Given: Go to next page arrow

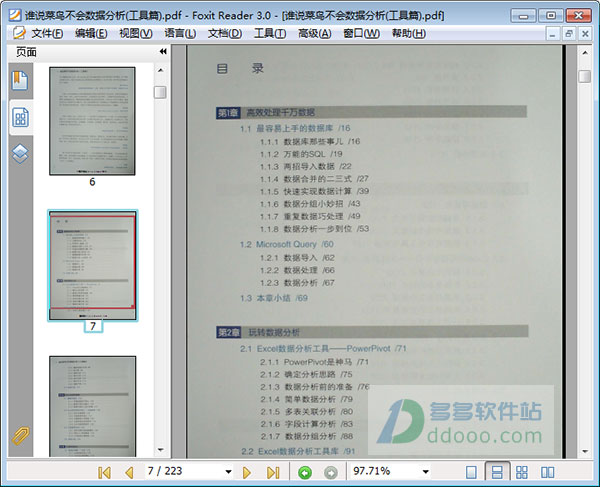Looking at the screenshot, I should (247, 472).
